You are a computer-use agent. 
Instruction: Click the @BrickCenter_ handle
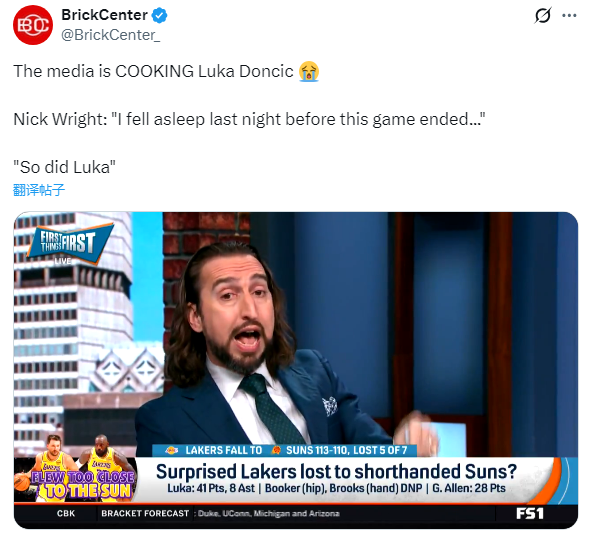tap(111, 35)
